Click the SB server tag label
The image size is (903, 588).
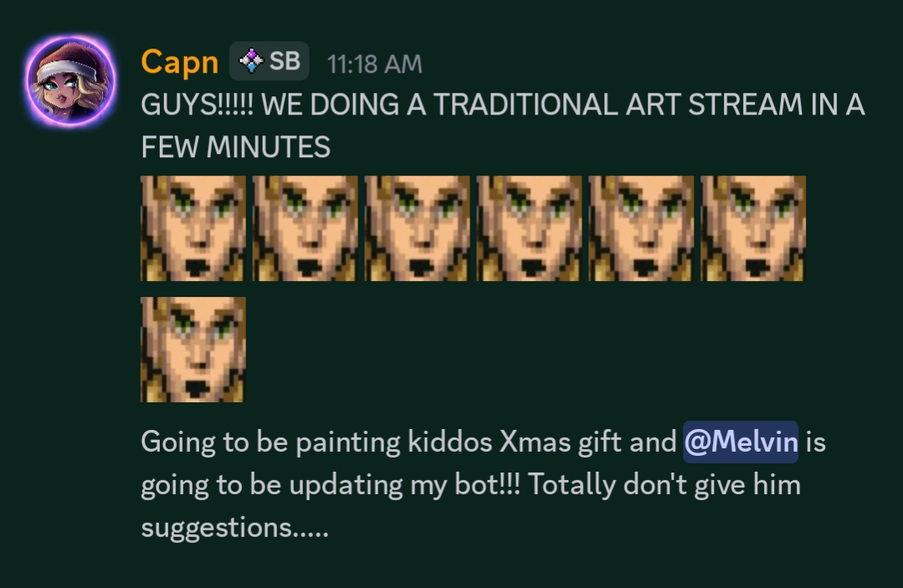click(285, 61)
